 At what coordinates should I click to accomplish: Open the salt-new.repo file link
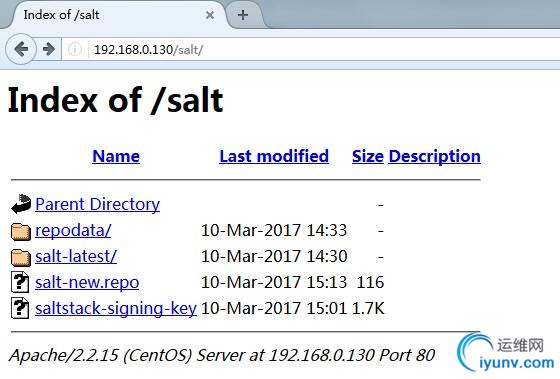87,283
